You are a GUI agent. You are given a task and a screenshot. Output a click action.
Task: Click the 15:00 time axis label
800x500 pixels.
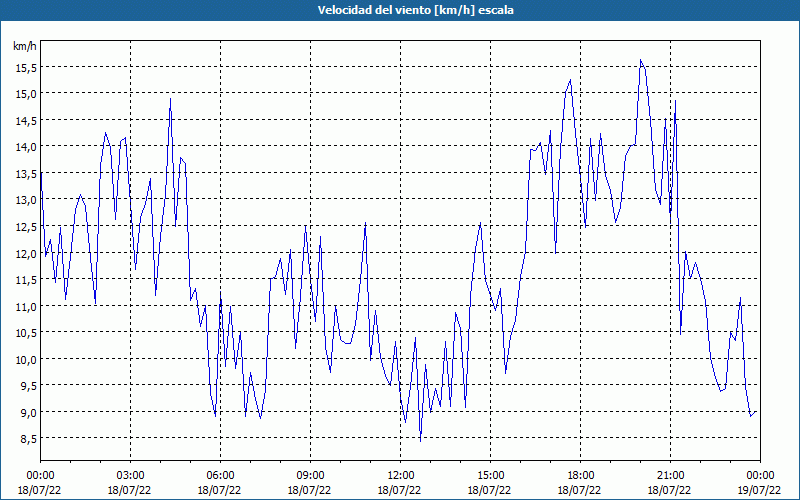(490, 476)
